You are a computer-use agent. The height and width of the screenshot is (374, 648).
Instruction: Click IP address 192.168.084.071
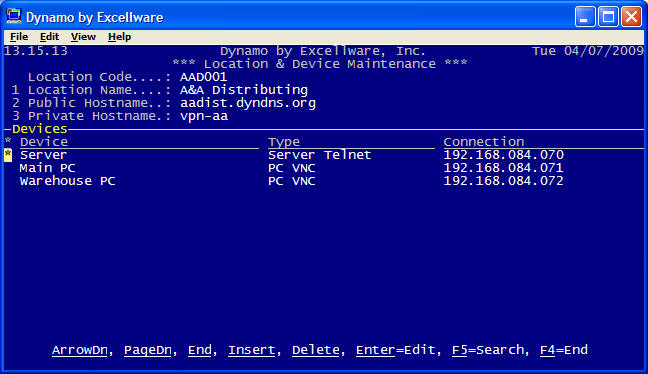(x=503, y=168)
